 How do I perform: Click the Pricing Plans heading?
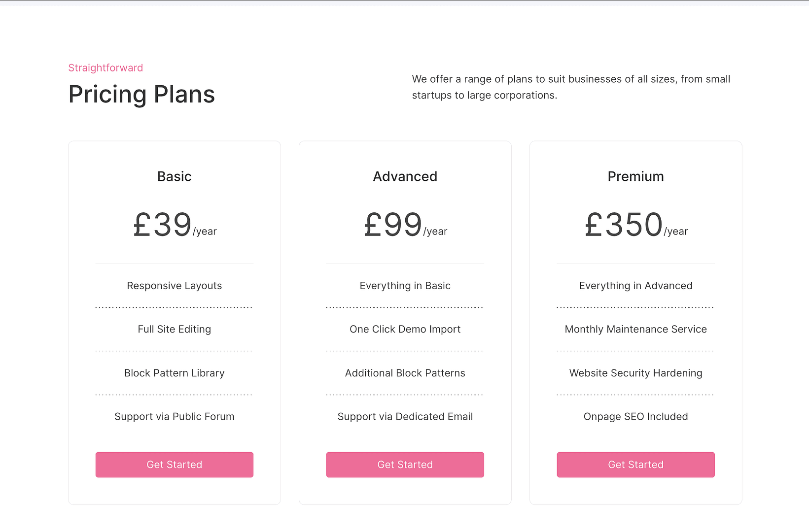click(141, 94)
